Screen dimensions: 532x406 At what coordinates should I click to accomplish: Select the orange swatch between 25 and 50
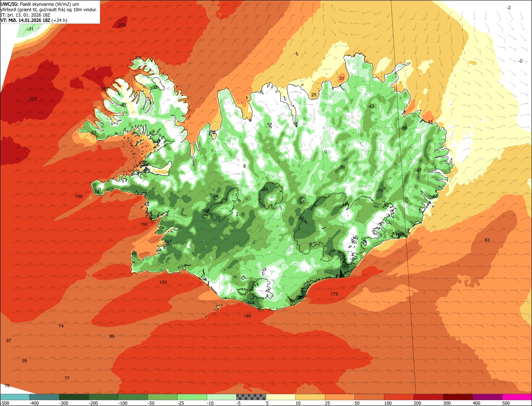pos(340,397)
